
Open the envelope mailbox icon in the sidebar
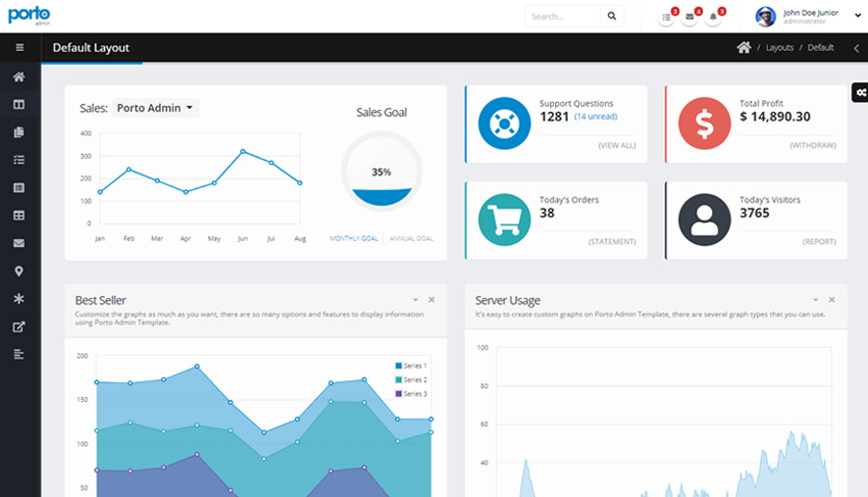tap(19, 243)
